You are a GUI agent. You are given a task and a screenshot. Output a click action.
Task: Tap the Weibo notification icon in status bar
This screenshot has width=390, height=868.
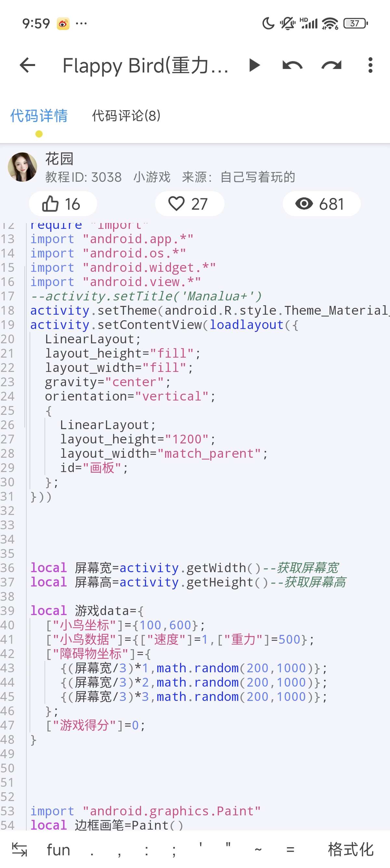click(x=63, y=24)
